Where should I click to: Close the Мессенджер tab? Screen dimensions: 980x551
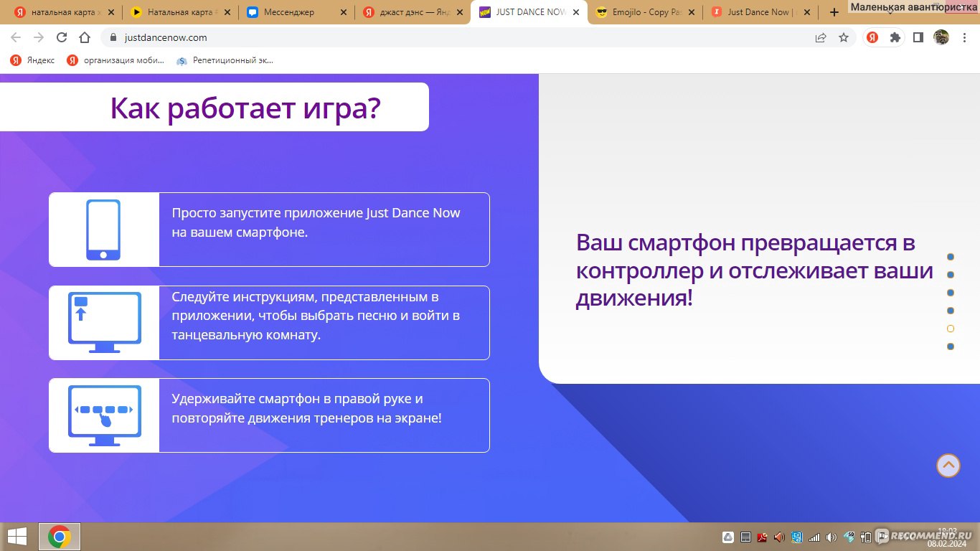[343, 12]
